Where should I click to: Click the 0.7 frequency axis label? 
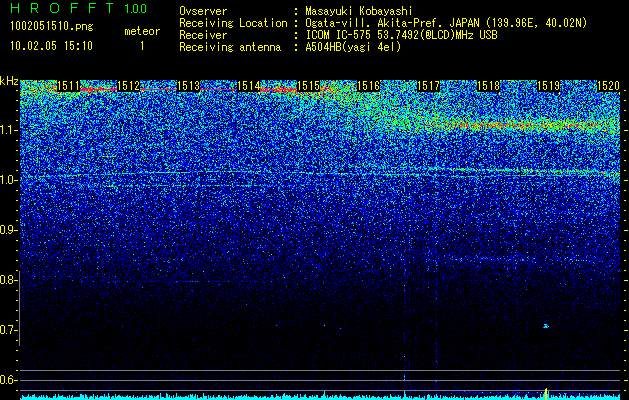[9, 331]
